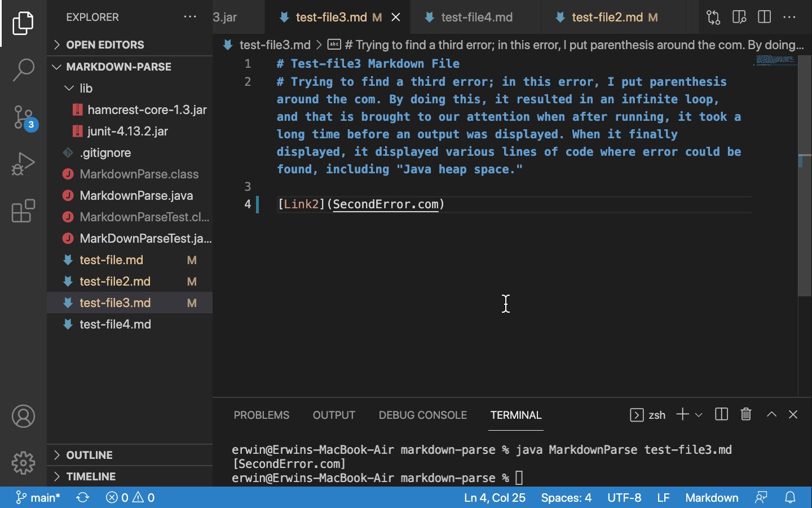The height and width of the screenshot is (508, 812).
Task: Open hamcrest-core-1.3.jar in explorer
Action: pos(130,110)
